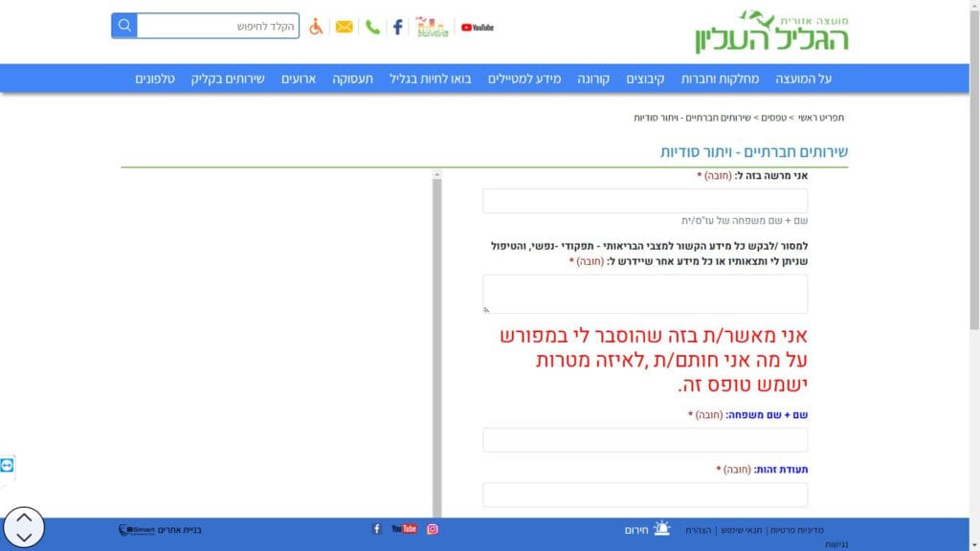
Task: Click the תעודת זהות input field
Action: tap(645, 495)
